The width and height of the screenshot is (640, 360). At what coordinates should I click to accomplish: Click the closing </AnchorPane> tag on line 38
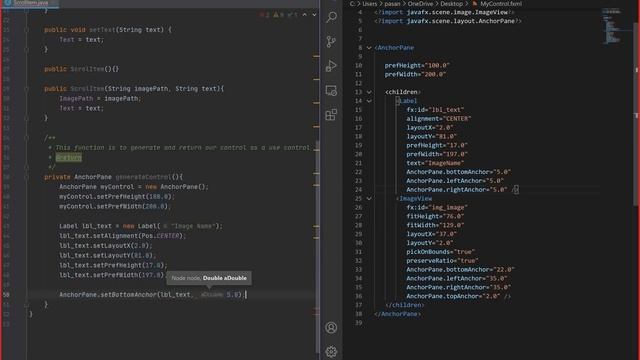pyautogui.click(x=398, y=314)
